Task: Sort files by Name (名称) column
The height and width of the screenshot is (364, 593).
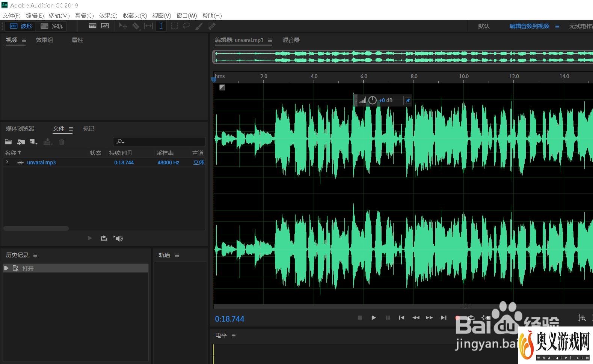Action: (13, 153)
